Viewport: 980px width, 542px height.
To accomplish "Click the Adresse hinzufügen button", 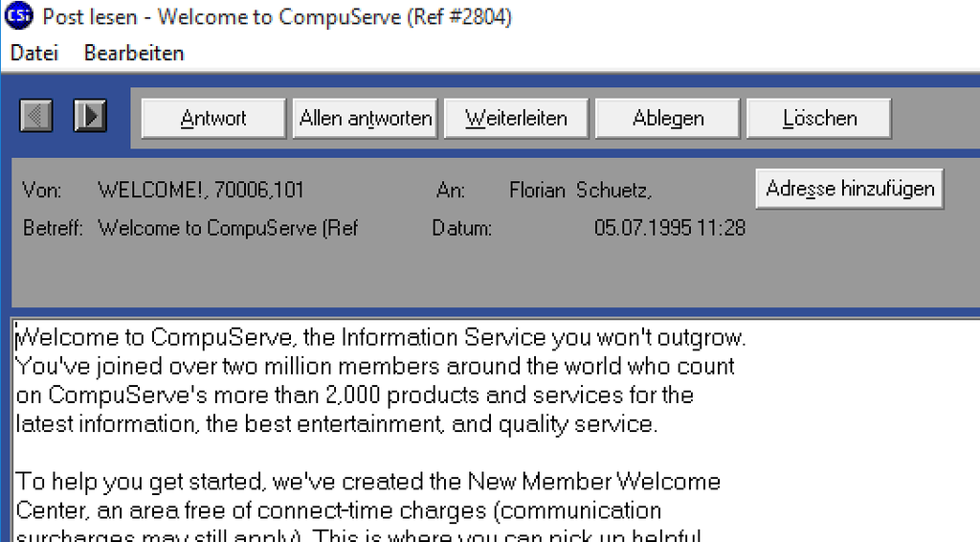I will point(850,189).
